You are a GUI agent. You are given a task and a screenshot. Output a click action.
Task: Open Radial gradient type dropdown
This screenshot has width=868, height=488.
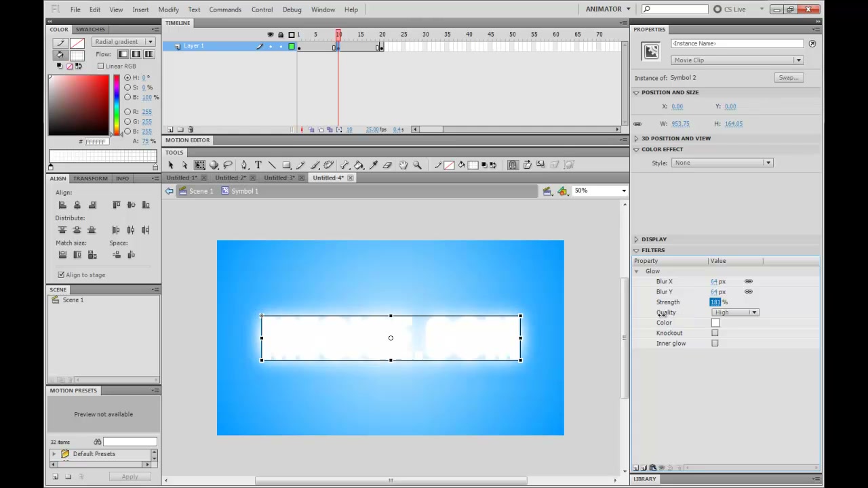[x=123, y=42]
